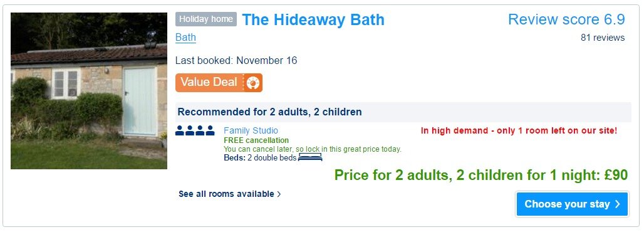Click the £90 price for 1 night
This screenshot has width=644, height=232.
pyautogui.click(x=481, y=175)
